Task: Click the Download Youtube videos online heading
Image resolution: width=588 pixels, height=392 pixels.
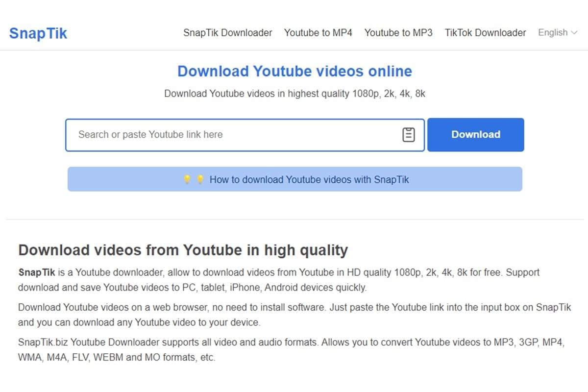Action: coord(294,71)
